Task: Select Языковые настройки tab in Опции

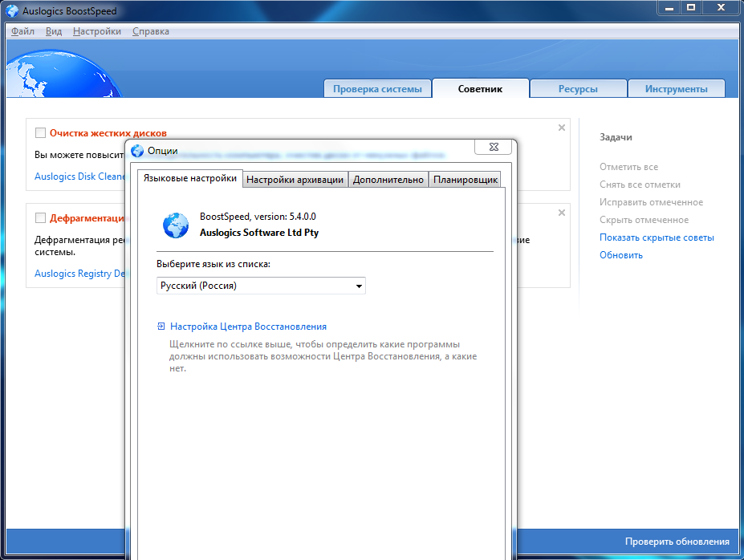Action: [x=189, y=178]
